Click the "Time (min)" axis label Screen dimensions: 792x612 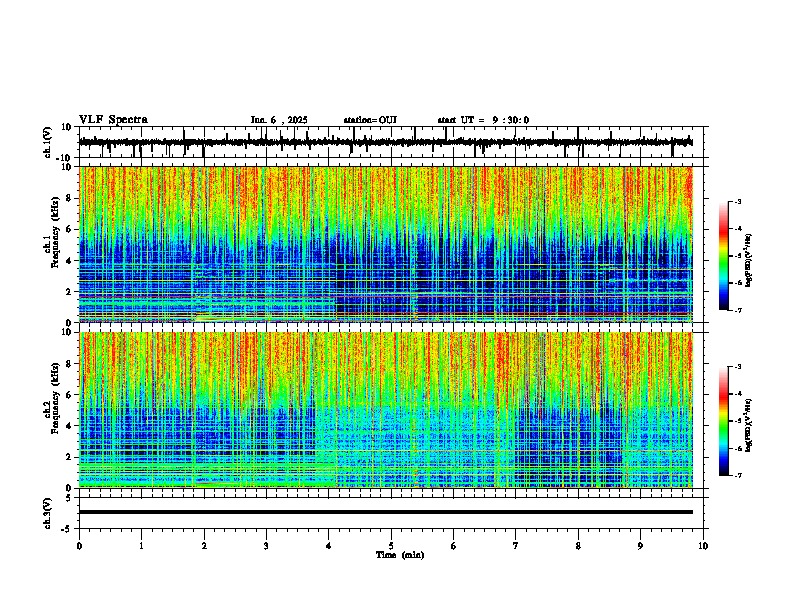[x=400, y=555]
